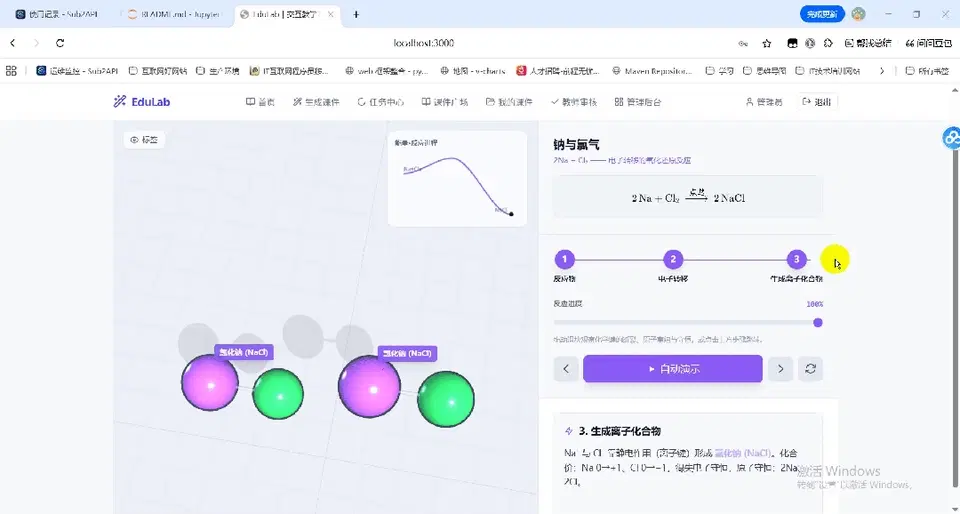
Task: Open the web bookmark ending in py
Action: [386, 71]
